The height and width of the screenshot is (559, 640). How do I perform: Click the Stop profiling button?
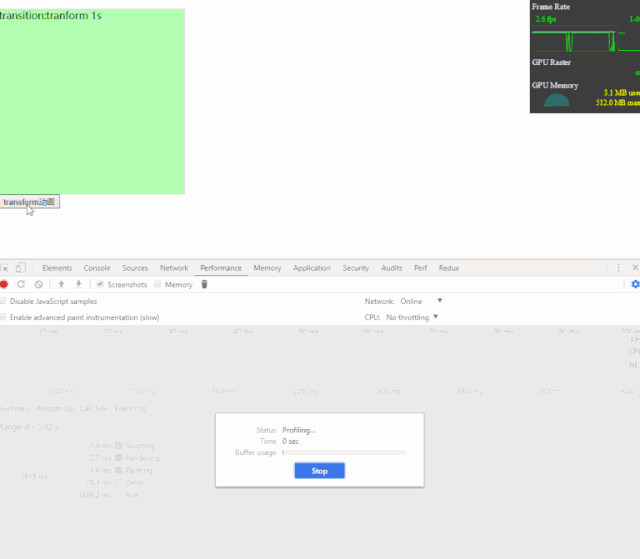click(320, 471)
